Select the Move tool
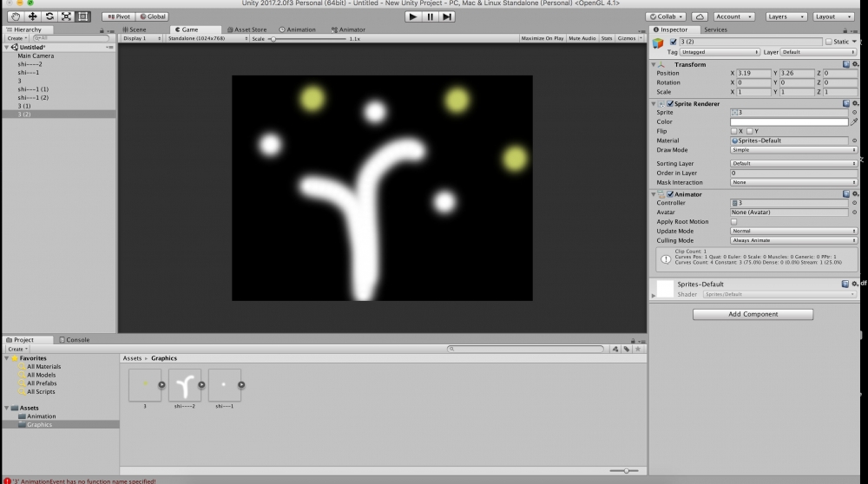The image size is (868, 484). [x=32, y=16]
